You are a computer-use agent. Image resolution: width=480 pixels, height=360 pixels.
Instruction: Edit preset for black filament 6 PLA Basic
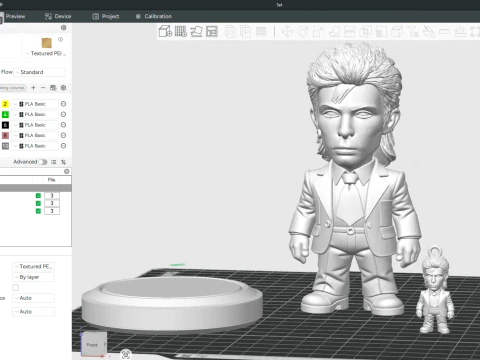tap(63, 125)
